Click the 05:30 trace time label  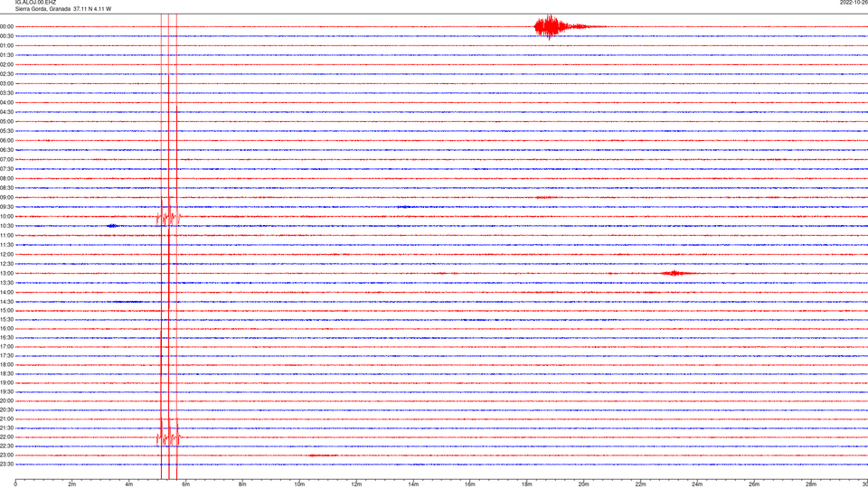[x=7, y=131]
